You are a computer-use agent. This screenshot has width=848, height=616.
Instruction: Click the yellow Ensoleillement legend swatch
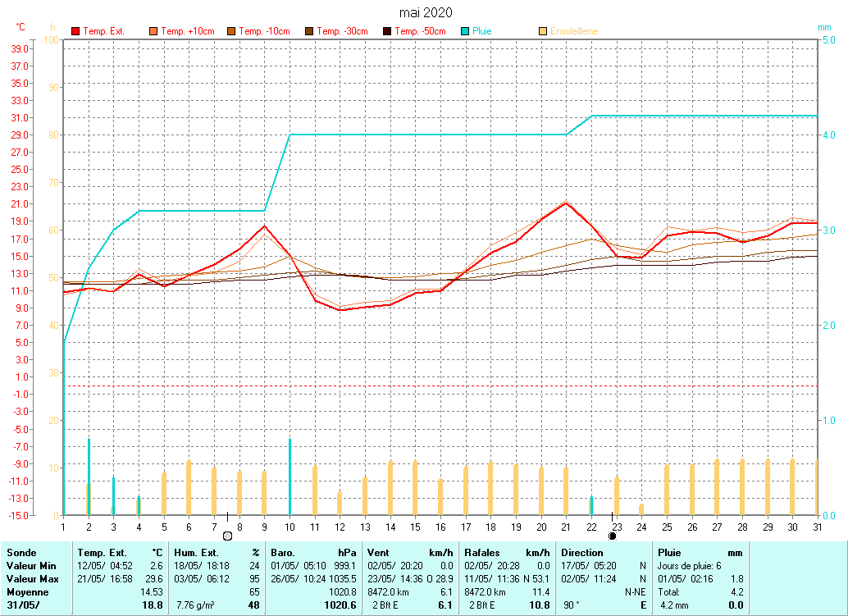pyautogui.click(x=543, y=31)
